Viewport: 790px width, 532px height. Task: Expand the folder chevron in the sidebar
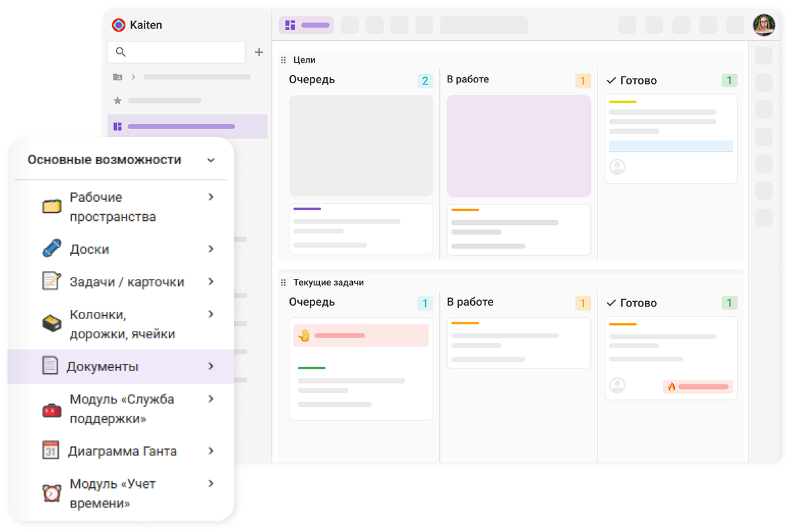tap(133, 77)
